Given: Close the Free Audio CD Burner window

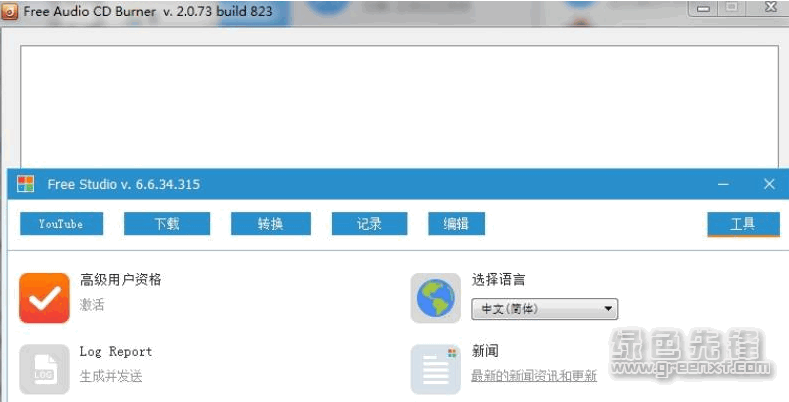Looking at the screenshot, I should 770,7.
